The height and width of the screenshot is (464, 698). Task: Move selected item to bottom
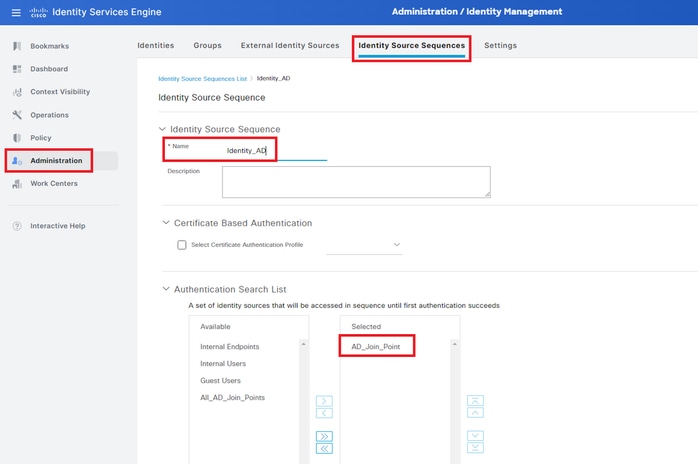475,448
